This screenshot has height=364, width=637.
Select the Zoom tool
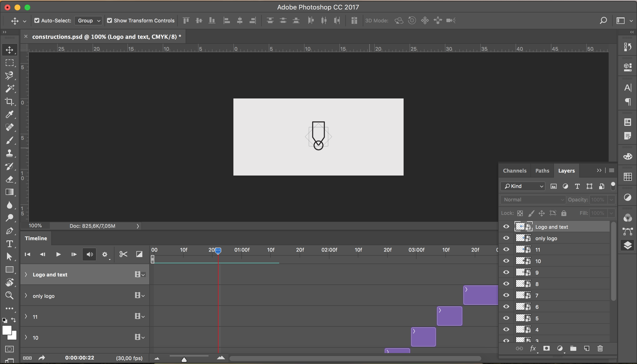coord(9,295)
